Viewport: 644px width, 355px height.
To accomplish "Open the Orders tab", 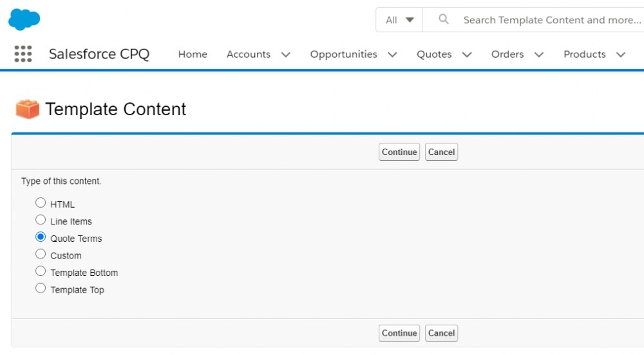I will click(507, 54).
